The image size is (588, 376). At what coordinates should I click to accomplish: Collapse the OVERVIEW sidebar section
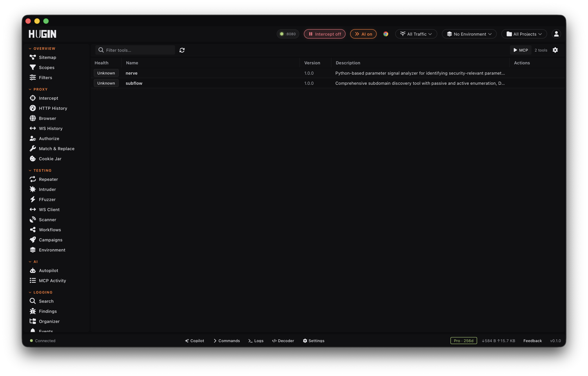coord(42,49)
